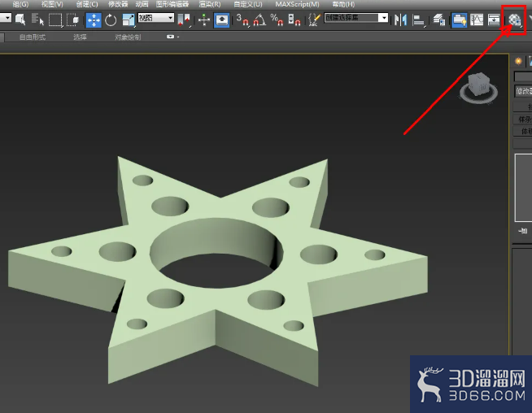Toggle the 3D Snaps button

click(x=242, y=20)
